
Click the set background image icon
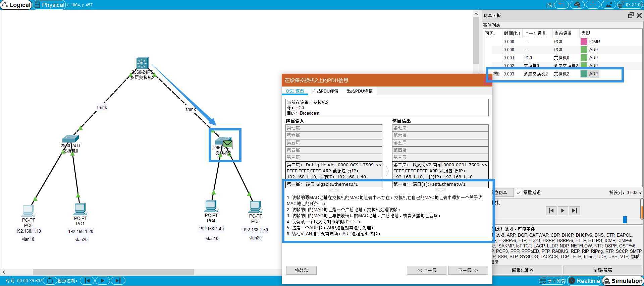609,5
